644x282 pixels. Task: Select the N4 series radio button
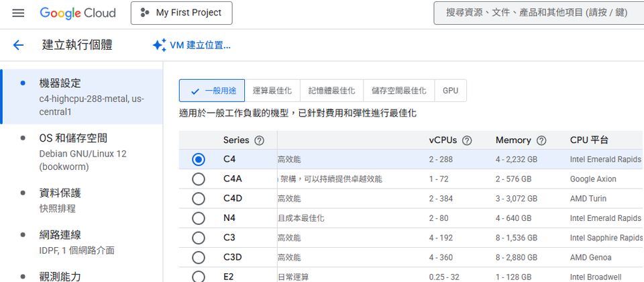199,218
